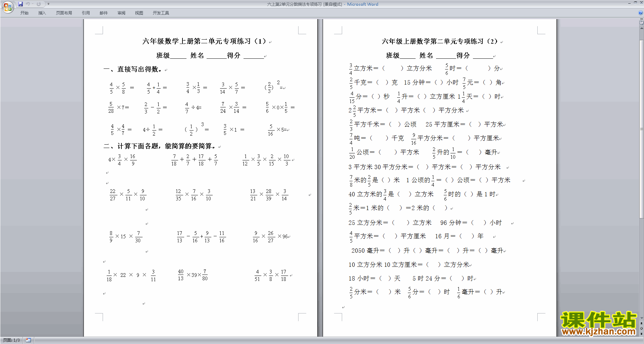The image size is (644, 344).
Task: Open Word Help question mark icon
Action: coord(641,13)
